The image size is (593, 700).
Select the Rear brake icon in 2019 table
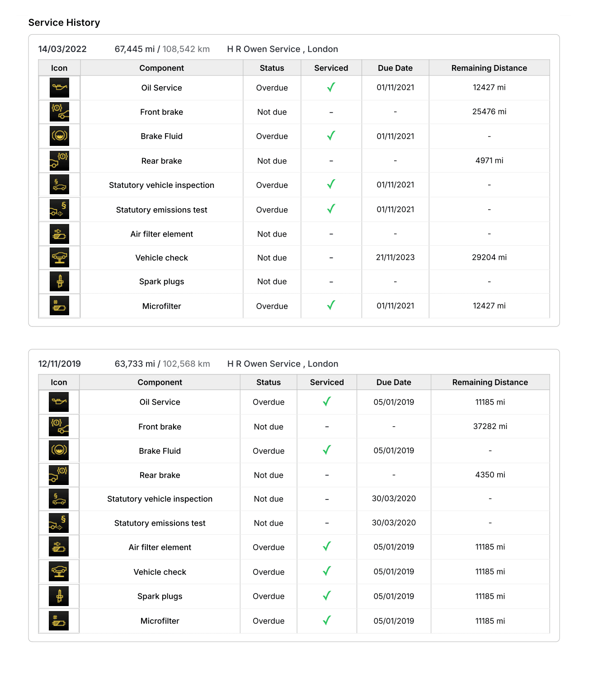pos(58,475)
